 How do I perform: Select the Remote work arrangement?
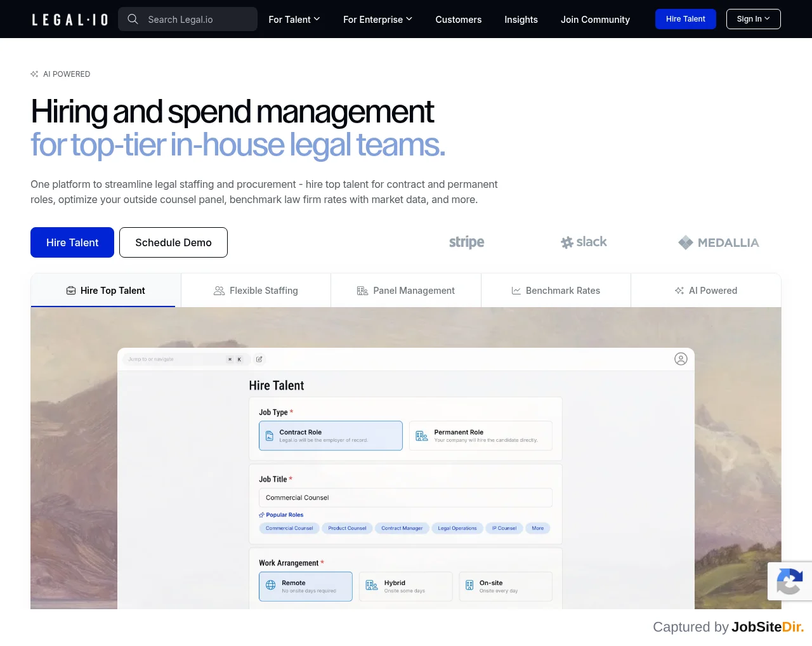pyautogui.click(x=306, y=586)
